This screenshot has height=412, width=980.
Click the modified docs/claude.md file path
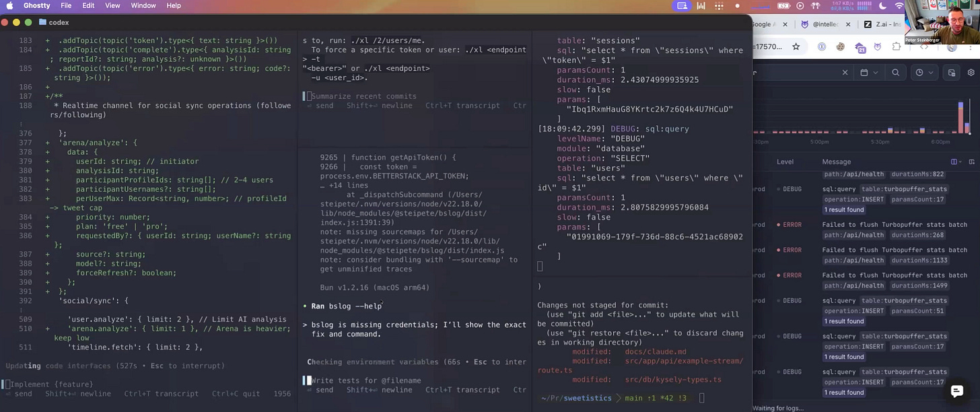pos(656,351)
